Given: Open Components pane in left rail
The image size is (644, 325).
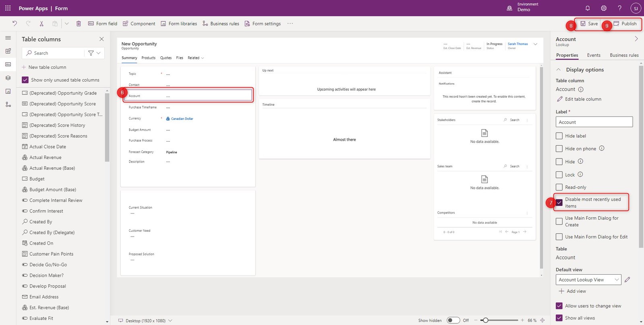Looking at the screenshot, I should tap(8, 51).
